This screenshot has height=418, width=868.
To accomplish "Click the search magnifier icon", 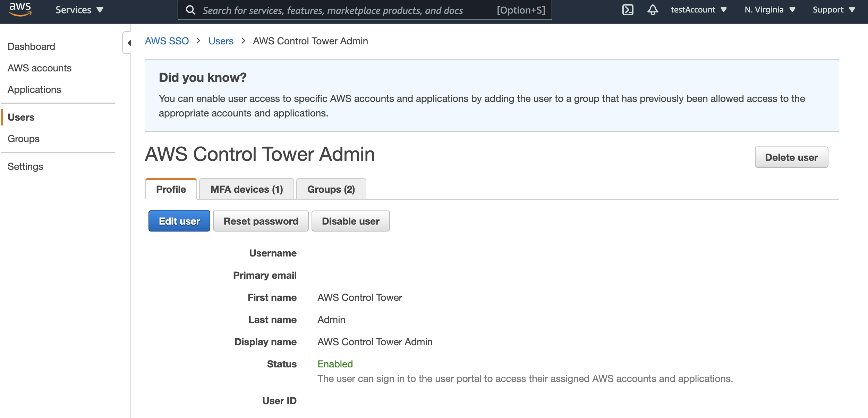I will (x=190, y=10).
